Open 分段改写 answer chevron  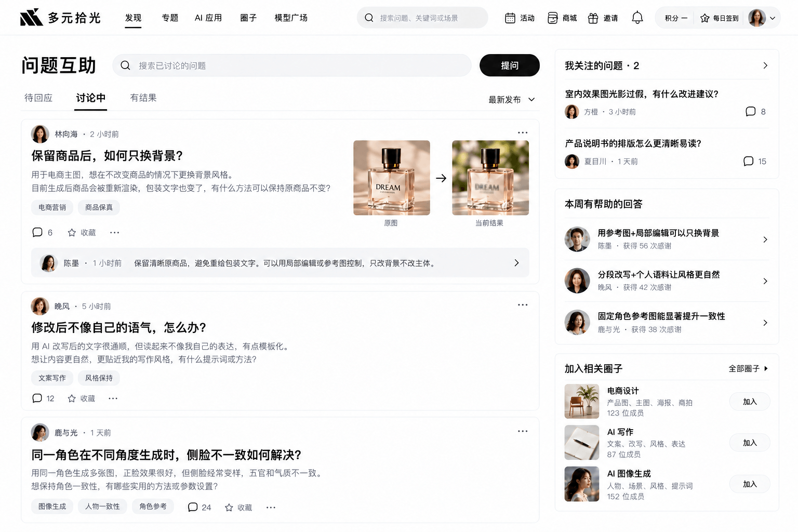[x=765, y=281]
